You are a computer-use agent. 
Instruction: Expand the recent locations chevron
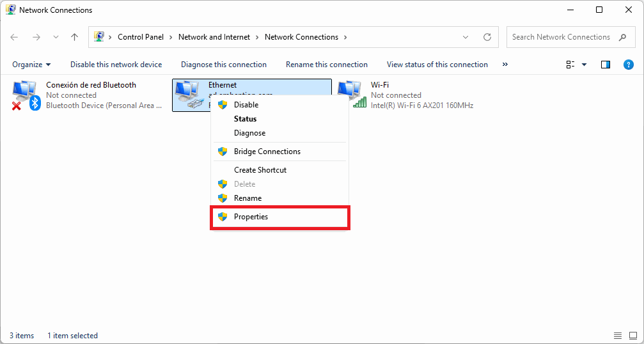56,37
